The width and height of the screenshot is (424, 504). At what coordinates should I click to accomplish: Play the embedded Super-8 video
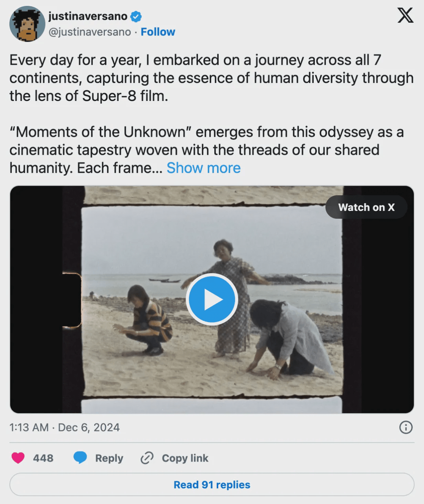point(212,299)
